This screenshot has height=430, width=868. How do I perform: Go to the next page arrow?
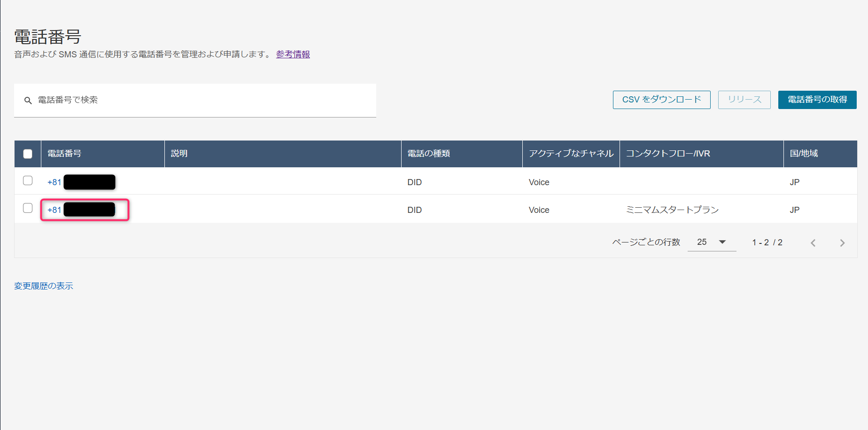click(x=842, y=243)
